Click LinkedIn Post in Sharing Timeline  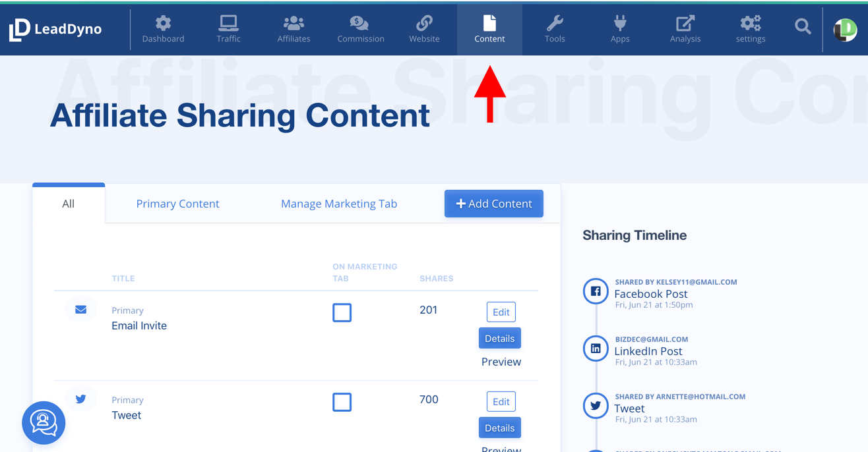point(648,351)
